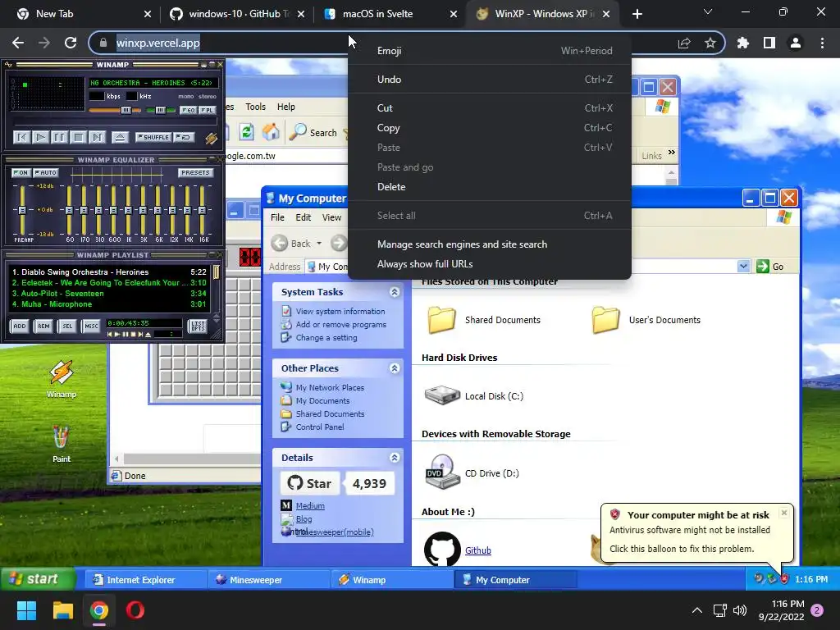Open the CD Drive (D:) icon
Screen dimensions: 840x630
(442, 472)
